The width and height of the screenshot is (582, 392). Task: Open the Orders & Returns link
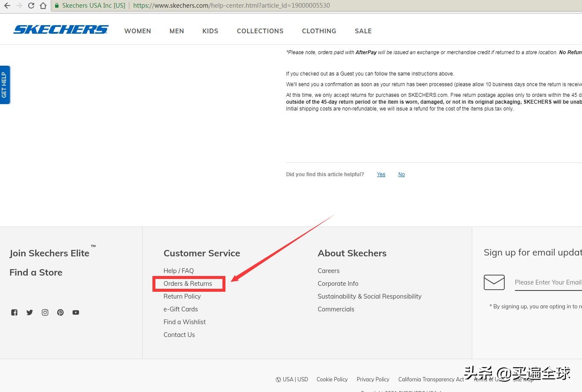coord(188,284)
